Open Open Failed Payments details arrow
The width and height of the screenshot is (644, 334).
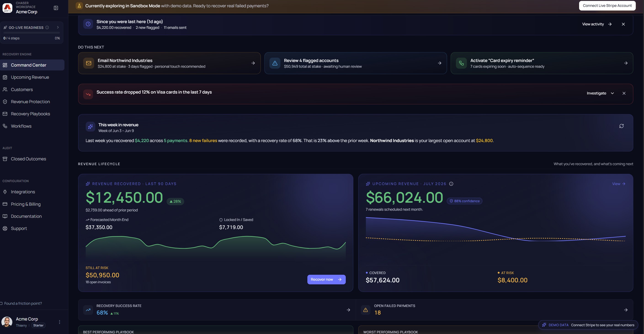coord(626,310)
